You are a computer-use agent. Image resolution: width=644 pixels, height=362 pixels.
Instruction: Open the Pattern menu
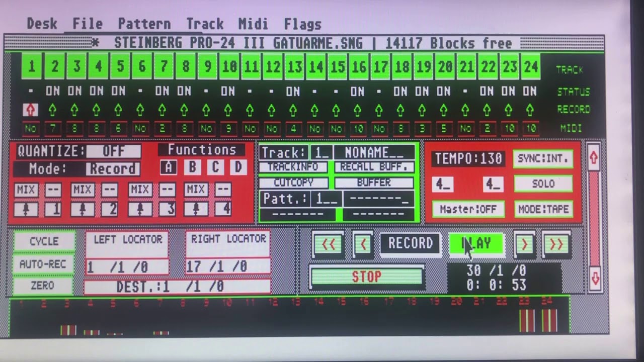[144, 24]
